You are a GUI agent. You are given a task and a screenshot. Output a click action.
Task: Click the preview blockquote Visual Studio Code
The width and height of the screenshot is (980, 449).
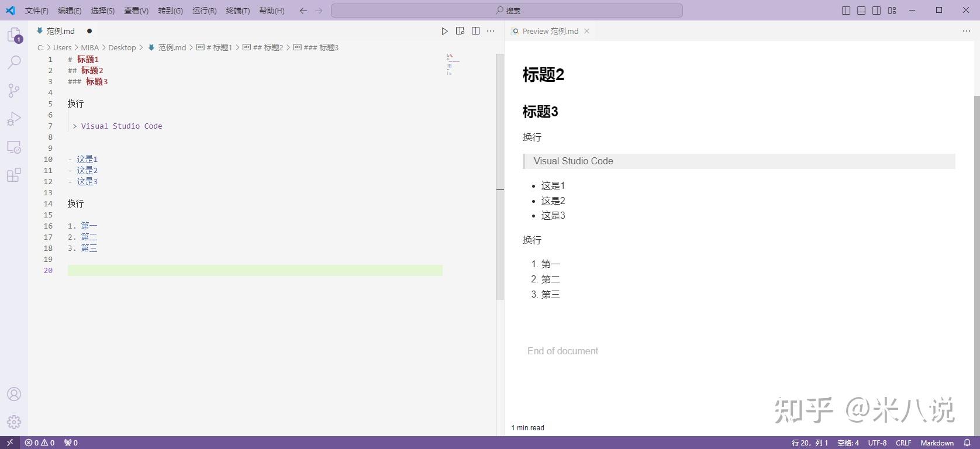(x=739, y=161)
